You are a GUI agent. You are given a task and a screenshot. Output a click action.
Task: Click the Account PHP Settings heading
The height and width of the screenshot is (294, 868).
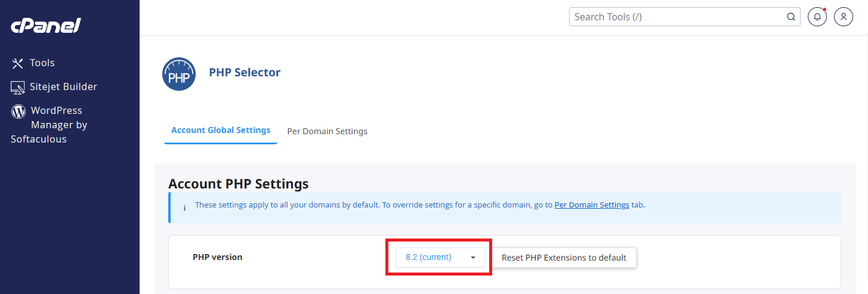point(239,183)
